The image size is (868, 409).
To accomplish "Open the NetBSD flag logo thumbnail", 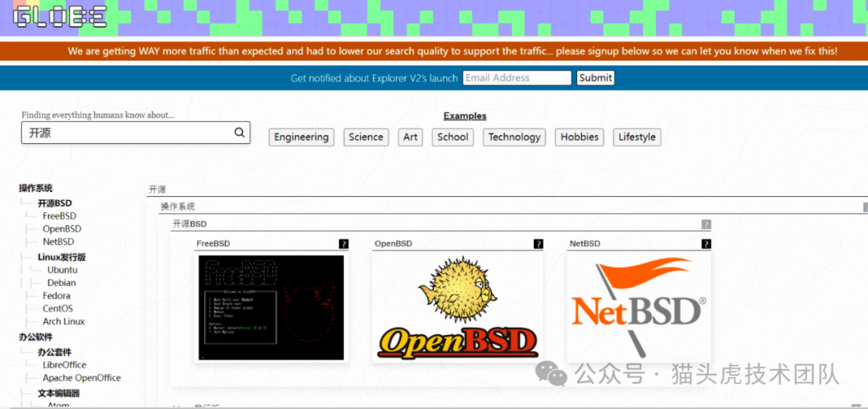I will [639, 307].
